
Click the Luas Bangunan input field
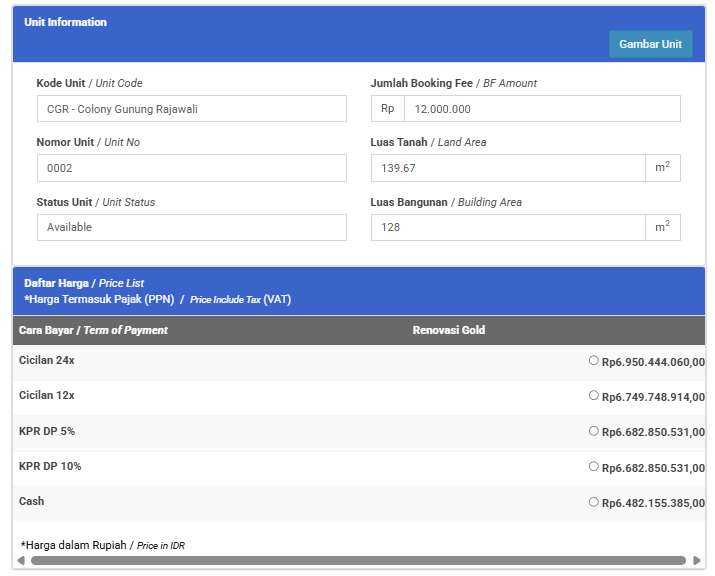point(508,227)
